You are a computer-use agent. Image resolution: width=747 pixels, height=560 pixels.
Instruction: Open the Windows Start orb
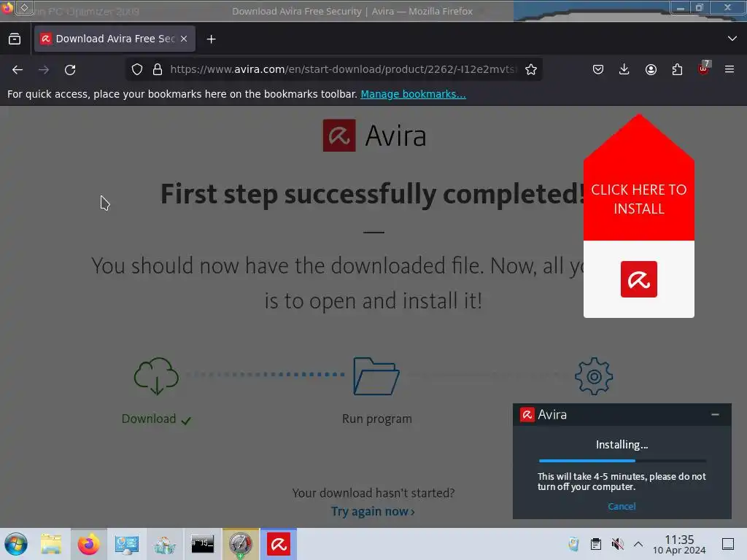pos(16,544)
